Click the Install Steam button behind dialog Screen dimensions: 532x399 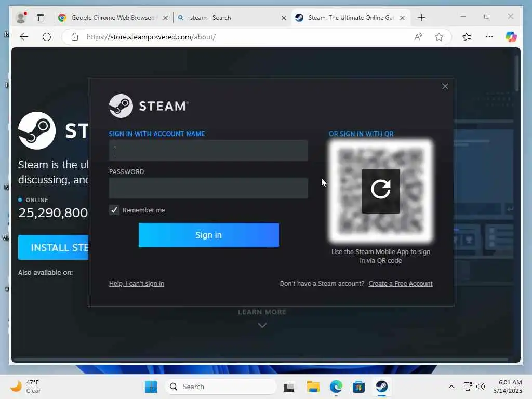[x=54, y=247]
